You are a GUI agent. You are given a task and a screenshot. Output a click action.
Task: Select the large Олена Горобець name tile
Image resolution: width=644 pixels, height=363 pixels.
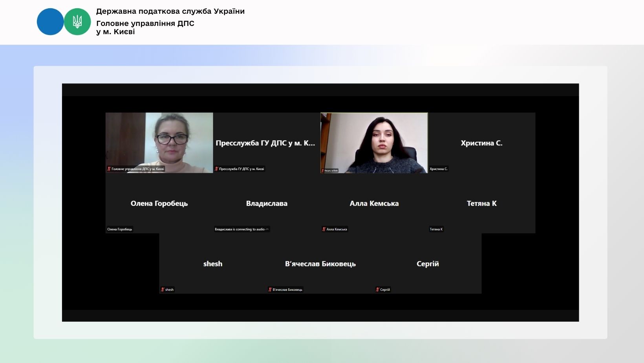[159, 203]
